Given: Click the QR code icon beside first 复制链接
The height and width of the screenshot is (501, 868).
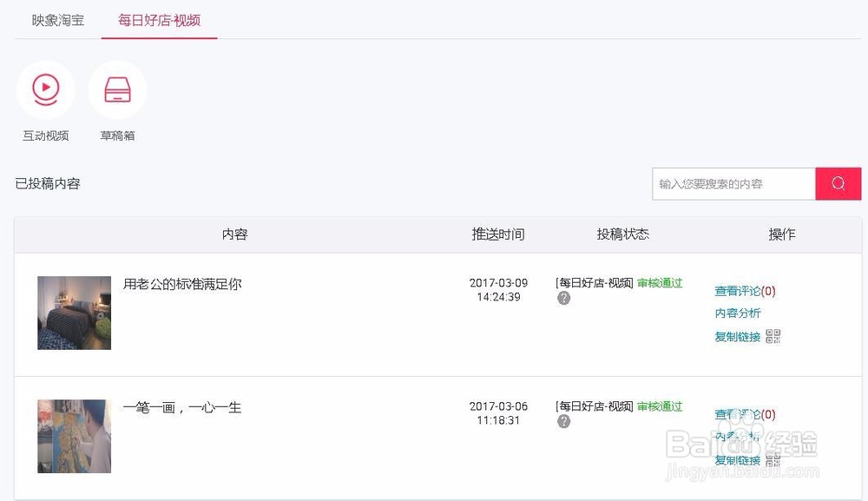Looking at the screenshot, I should (771, 335).
